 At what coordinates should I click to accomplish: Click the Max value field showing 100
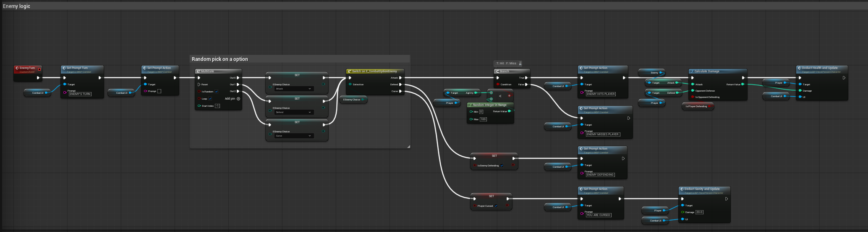coord(483,119)
